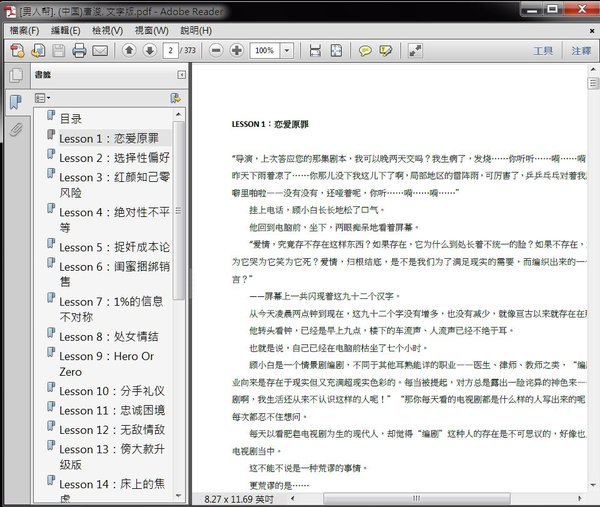
Task: Open the zoom percentage dropdown
Action: 287,50
